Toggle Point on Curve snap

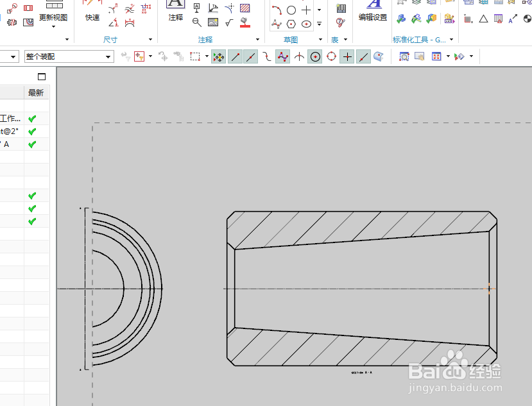(363, 56)
